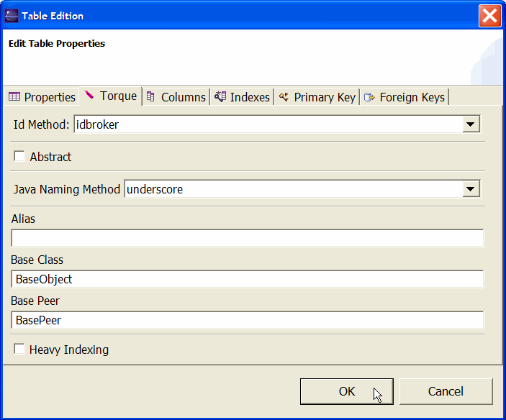The height and width of the screenshot is (420, 506).
Task: Toggle the Heavy Indexing checkbox
Action: 19,349
